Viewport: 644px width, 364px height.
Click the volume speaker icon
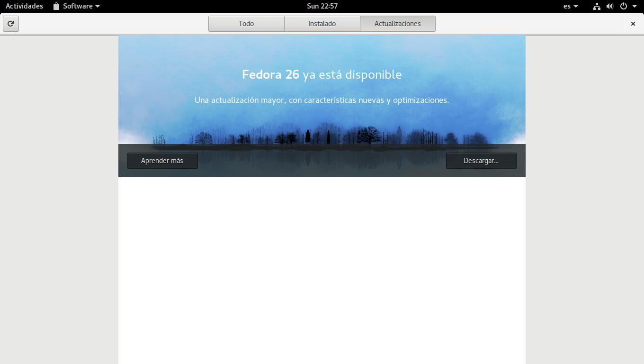pyautogui.click(x=610, y=7)
